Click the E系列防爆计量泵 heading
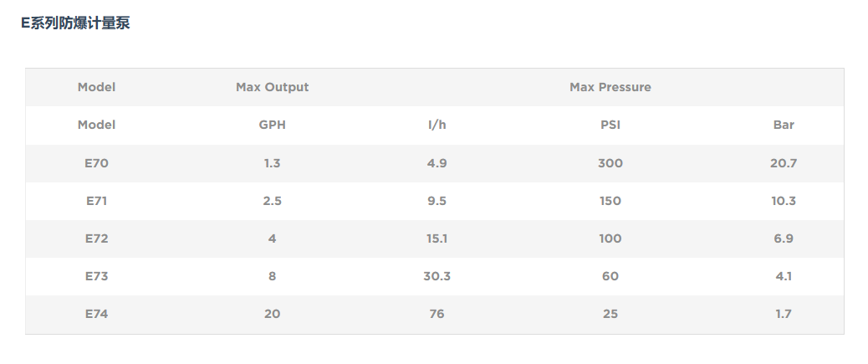868x364 pixels. (75, 23)
